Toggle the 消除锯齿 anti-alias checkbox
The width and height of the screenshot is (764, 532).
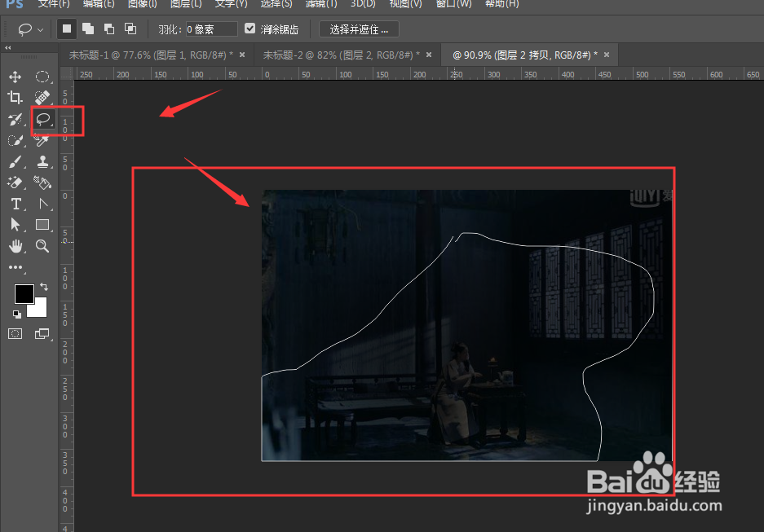[x=250, y=29]
